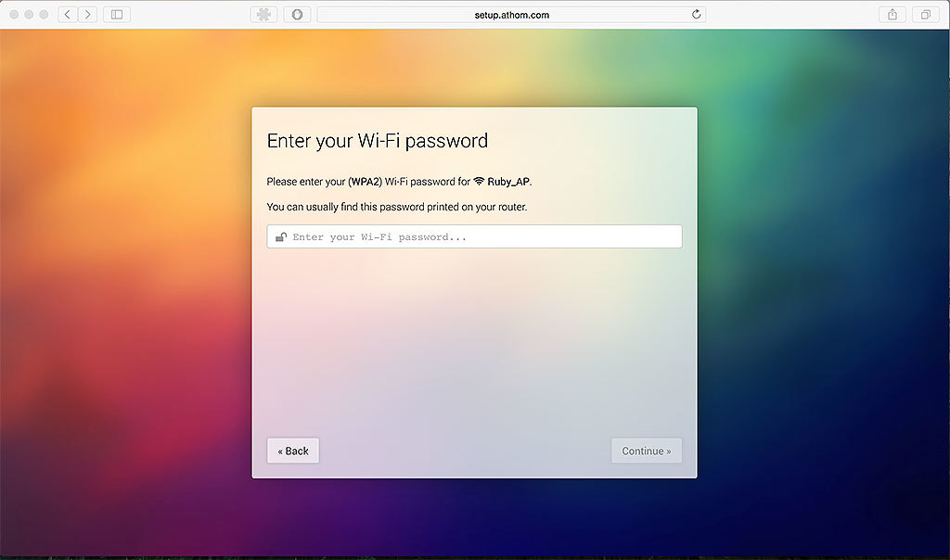Minimize the Safari window
Screen dimensions: 950x560
[29, 15]
